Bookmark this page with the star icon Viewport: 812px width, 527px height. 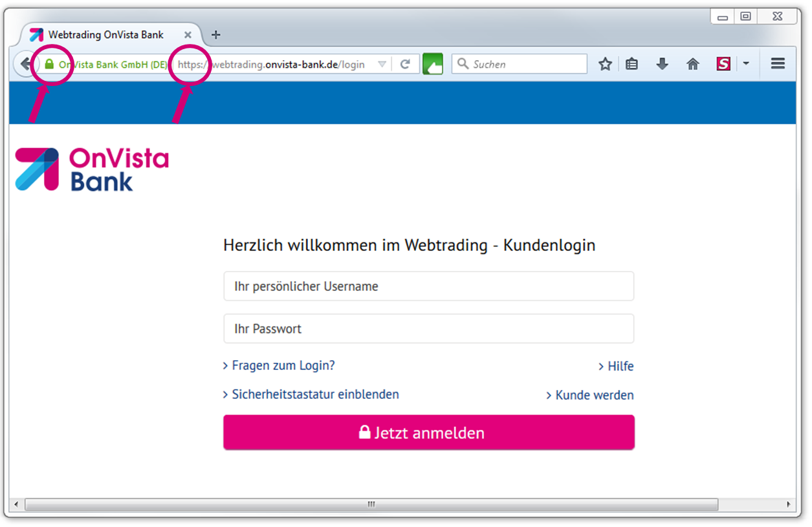coord(605,64)
